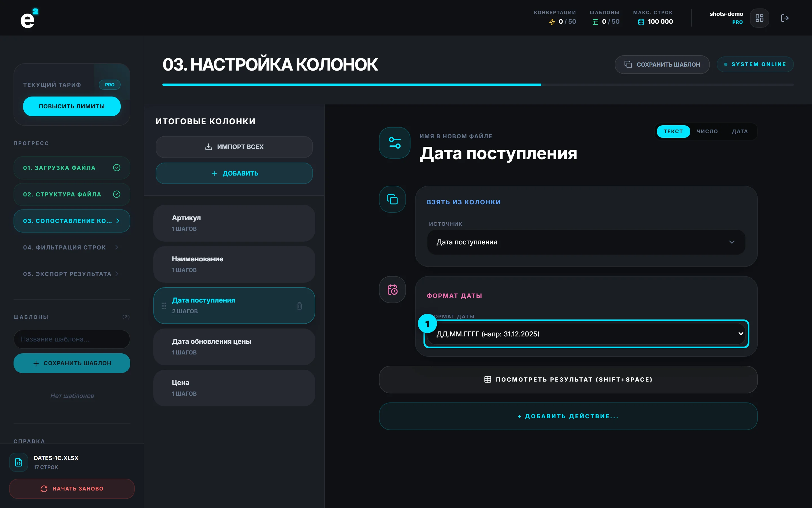The image size is (812, 508).
Task: Click the sidebar Сохранить шаблон button
Action: [71, 363]
